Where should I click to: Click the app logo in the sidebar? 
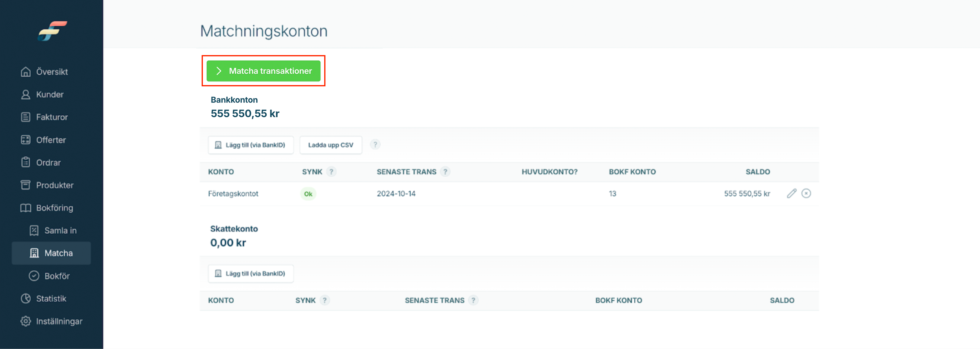[52, 31]
